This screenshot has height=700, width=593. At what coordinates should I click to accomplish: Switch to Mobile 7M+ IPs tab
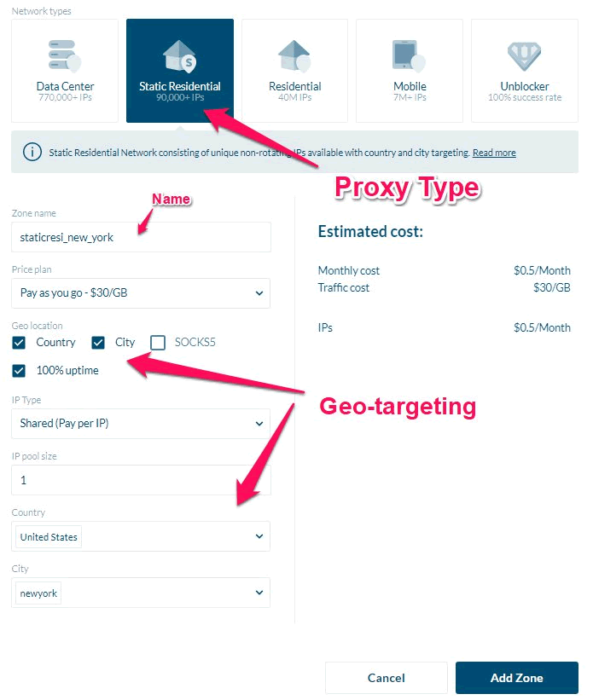pyautogui.click(x=410, y=71)
